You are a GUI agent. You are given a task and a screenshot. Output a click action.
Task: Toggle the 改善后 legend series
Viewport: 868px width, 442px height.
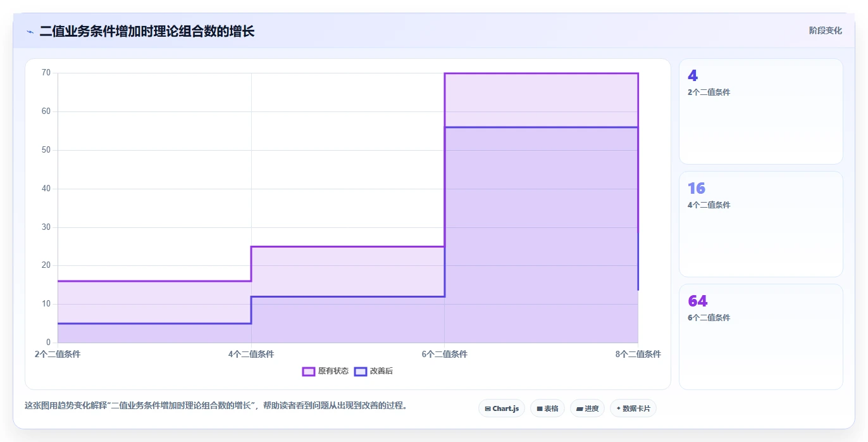[373, 371]
